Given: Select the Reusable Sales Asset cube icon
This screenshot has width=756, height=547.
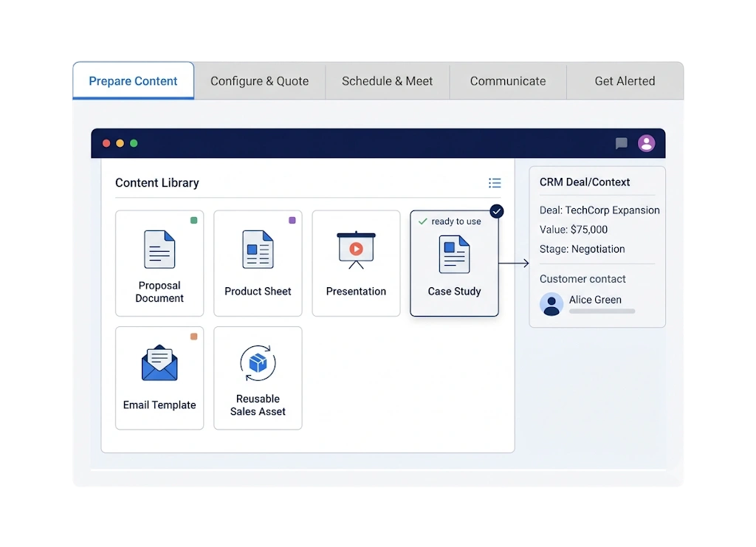Looking at the screenshot, I should [x=258, y=363].
